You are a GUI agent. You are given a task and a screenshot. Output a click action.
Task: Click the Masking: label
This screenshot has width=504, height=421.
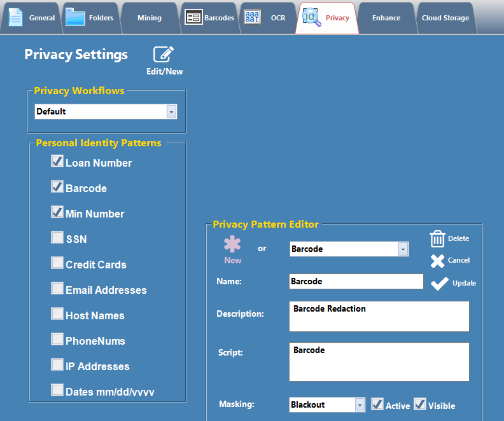(x=237, y=404)
